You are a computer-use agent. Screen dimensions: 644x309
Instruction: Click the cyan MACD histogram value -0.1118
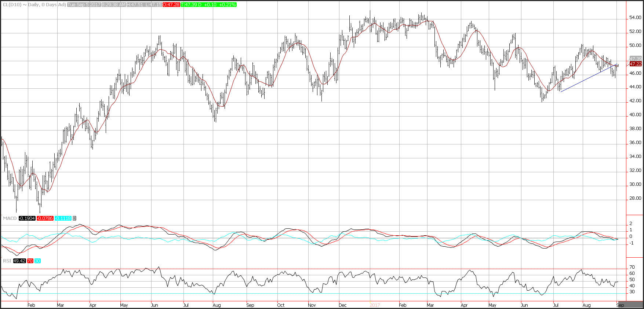point(63,218)
